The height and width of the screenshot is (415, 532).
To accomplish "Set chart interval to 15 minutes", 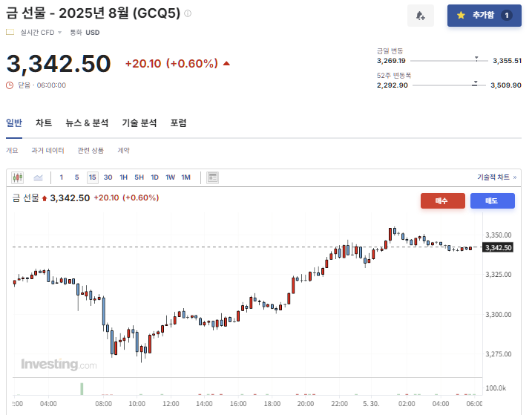I will 93,177.
